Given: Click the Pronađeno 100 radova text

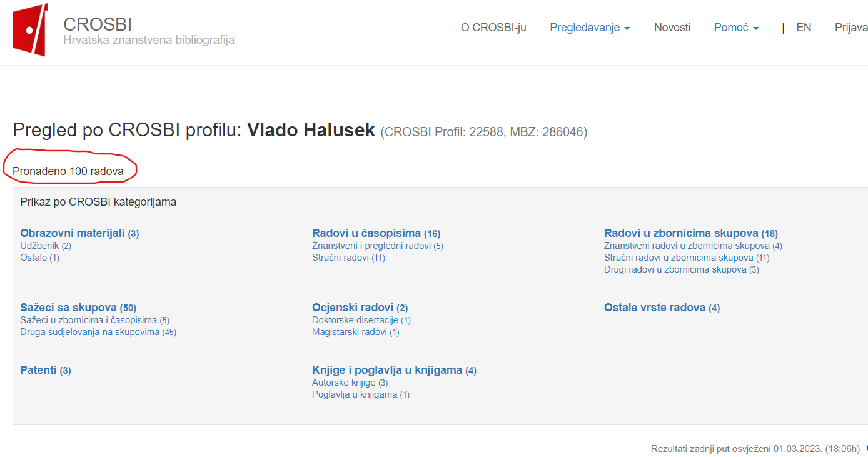Looking at the screenshot, I should [68, 171].
